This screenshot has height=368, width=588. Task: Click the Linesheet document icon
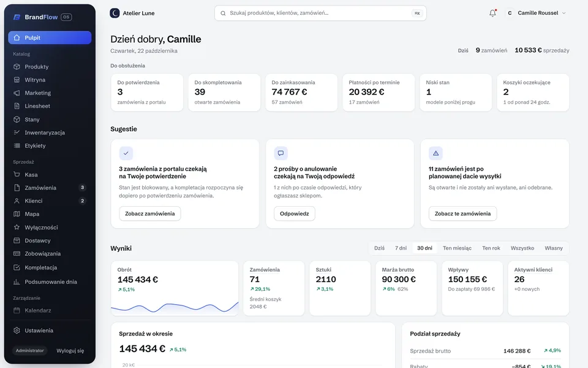tap(17, 106)
